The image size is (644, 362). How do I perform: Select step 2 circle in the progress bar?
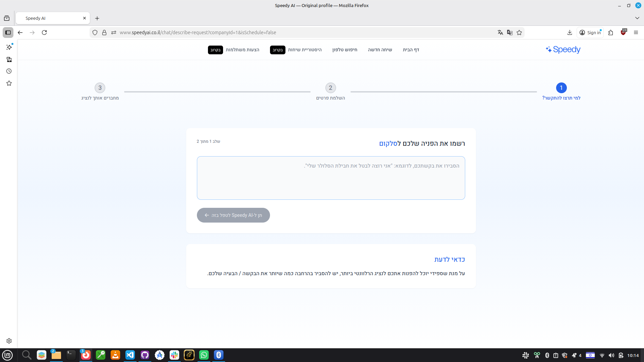point(330,88)
